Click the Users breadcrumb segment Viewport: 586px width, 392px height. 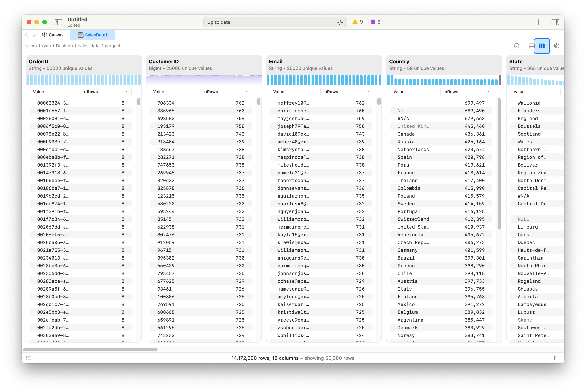point(31,46)
